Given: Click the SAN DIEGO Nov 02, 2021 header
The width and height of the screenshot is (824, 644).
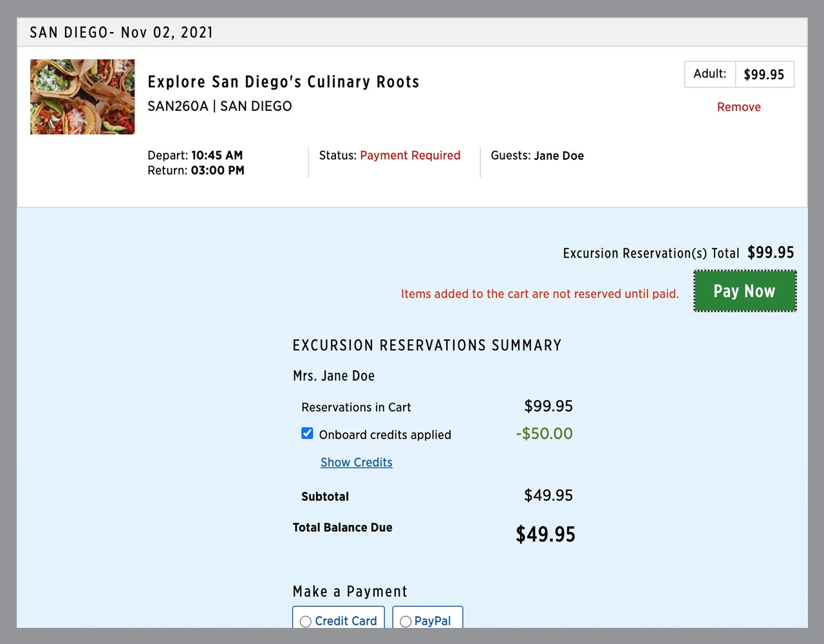Looking at the screenshot, I should [122, 32].
